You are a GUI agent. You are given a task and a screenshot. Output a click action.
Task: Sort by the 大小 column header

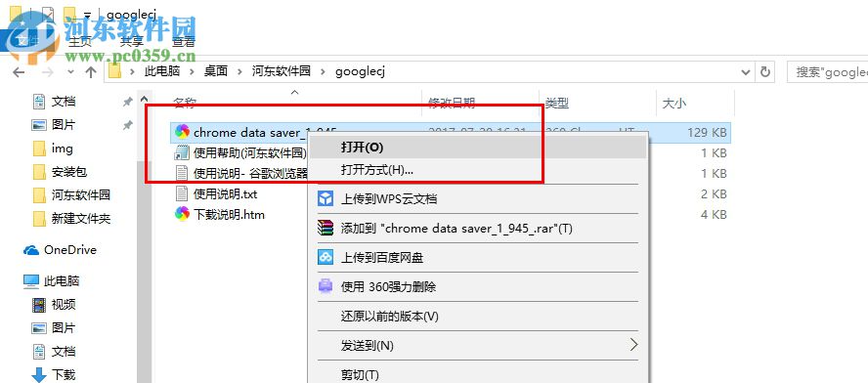674,103
